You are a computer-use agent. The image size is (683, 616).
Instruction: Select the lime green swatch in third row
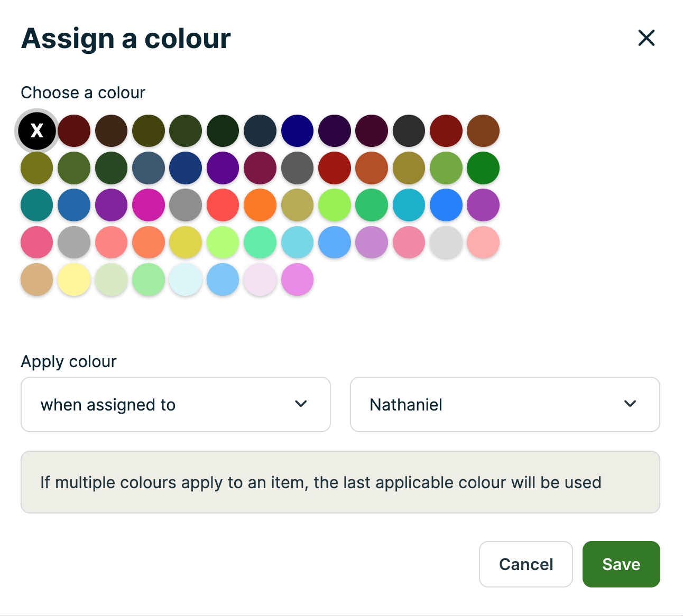(x=335, y=205)
